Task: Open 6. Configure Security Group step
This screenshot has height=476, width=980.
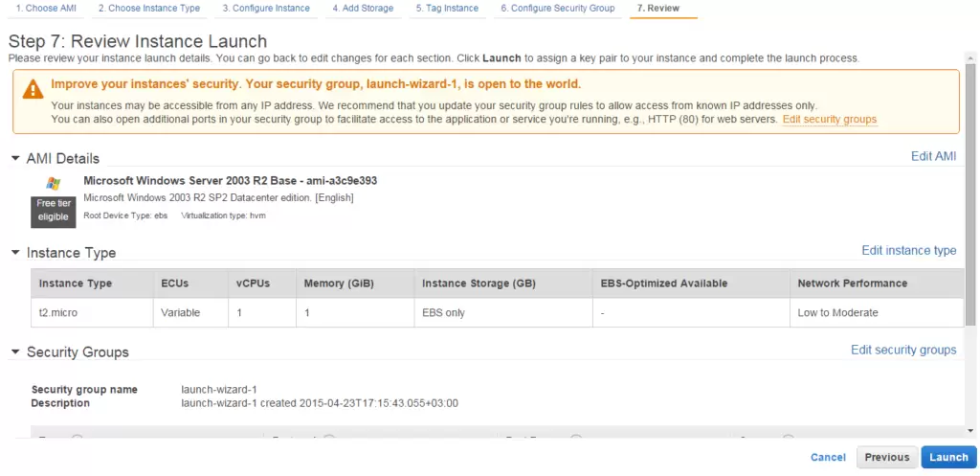Action: point(558,9)
